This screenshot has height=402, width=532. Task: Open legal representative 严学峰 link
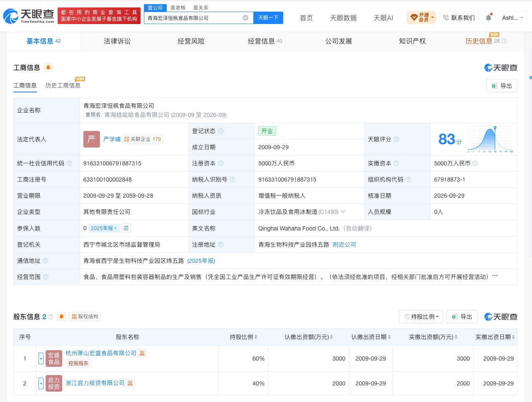coord(112,139)
